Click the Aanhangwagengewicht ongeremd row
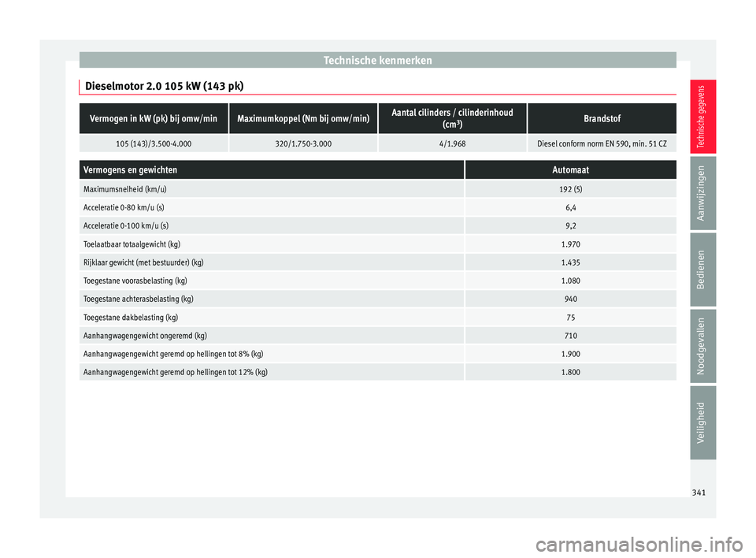This screenshot has width=756, height=558. click(x=377, y=336)
